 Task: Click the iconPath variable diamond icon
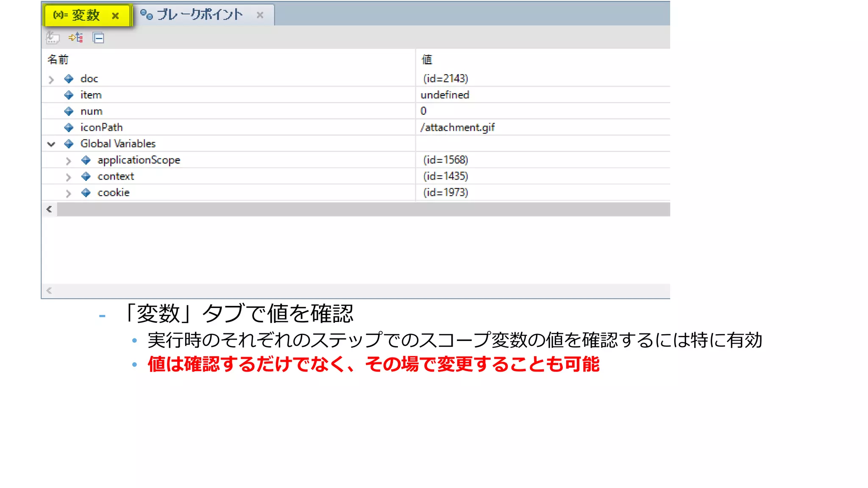point(69,128)
